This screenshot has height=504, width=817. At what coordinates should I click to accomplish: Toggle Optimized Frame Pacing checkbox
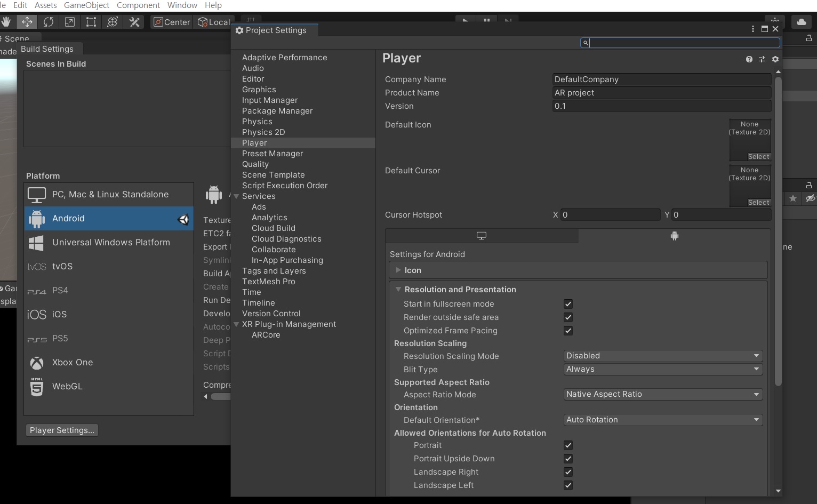point(568,331)
